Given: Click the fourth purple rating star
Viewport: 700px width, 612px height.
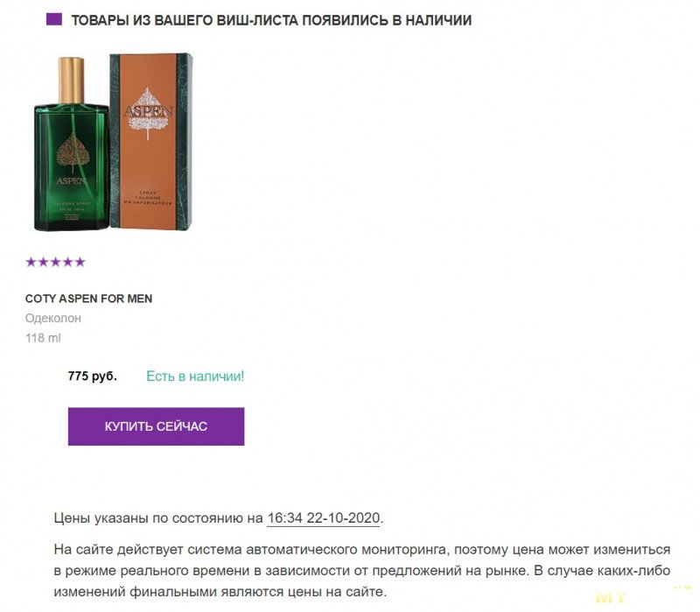Looking at the screenshot, I should 67,262.
